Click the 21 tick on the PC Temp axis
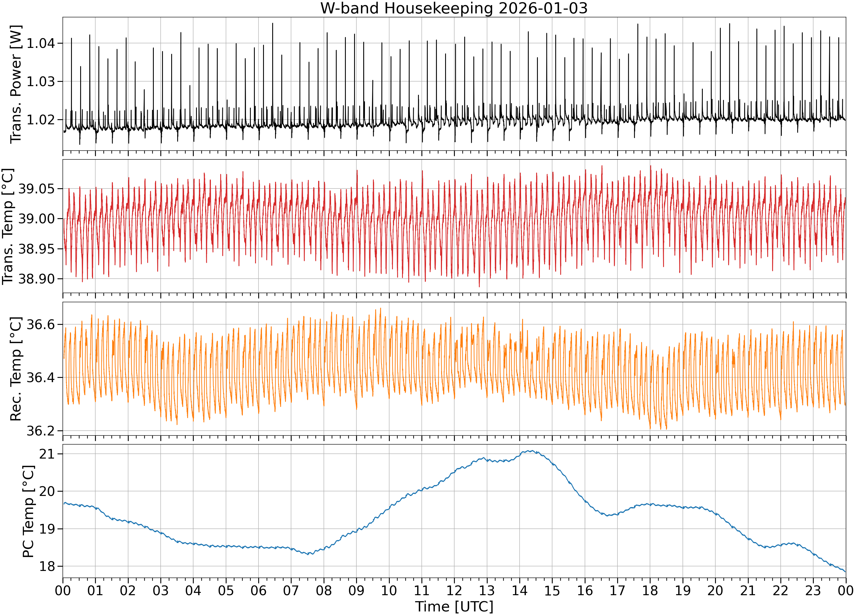 47,454
